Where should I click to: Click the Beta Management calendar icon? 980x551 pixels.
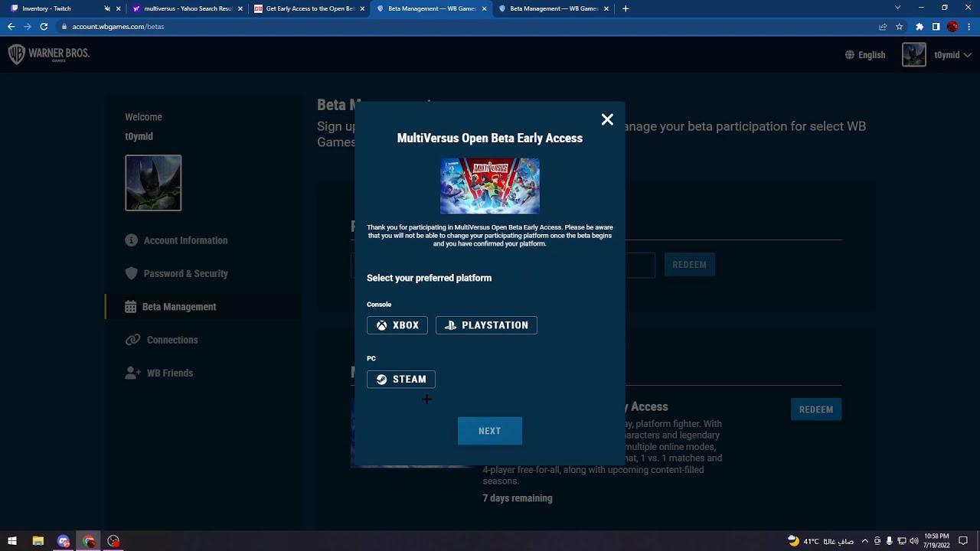131,307
